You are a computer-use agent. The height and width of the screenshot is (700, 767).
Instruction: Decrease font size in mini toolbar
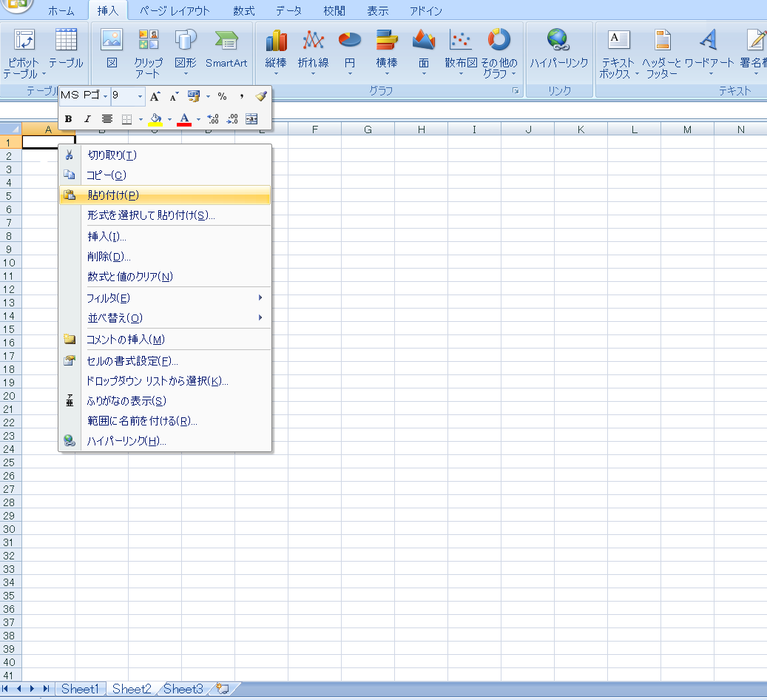pyautogui.click(x=174, y=96)
